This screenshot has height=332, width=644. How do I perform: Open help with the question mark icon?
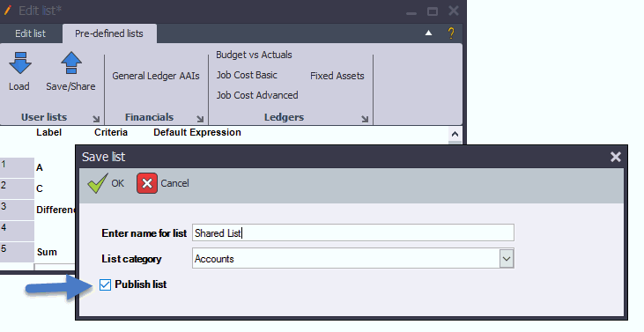coord(451,33)
